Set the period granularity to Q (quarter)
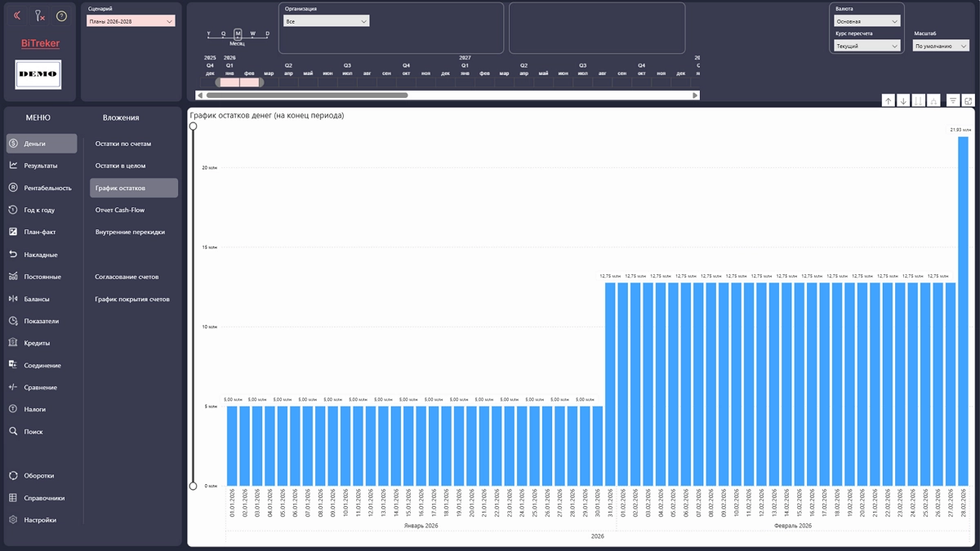 click(223, 34)
